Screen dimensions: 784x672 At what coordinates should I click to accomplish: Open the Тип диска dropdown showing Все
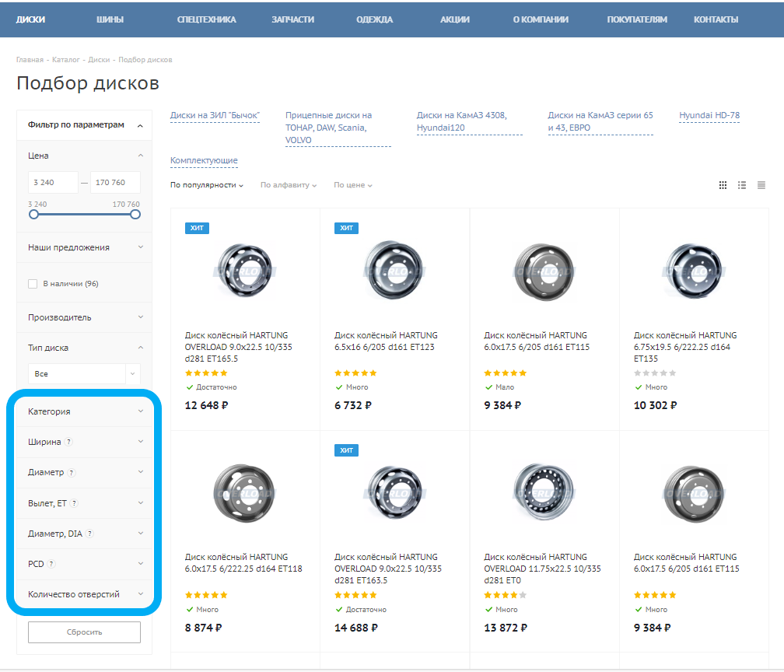click(x=84, y=374)
